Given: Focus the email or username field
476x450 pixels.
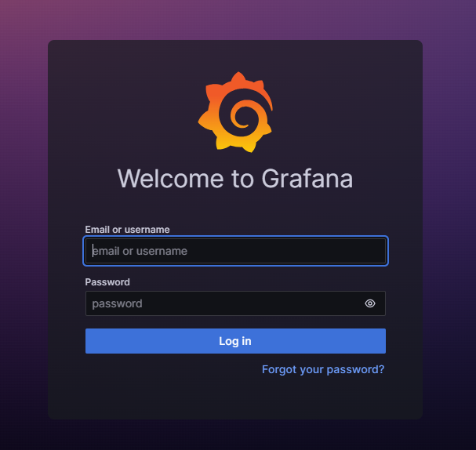Looking at the screenshot, I should tap(235, 251).
